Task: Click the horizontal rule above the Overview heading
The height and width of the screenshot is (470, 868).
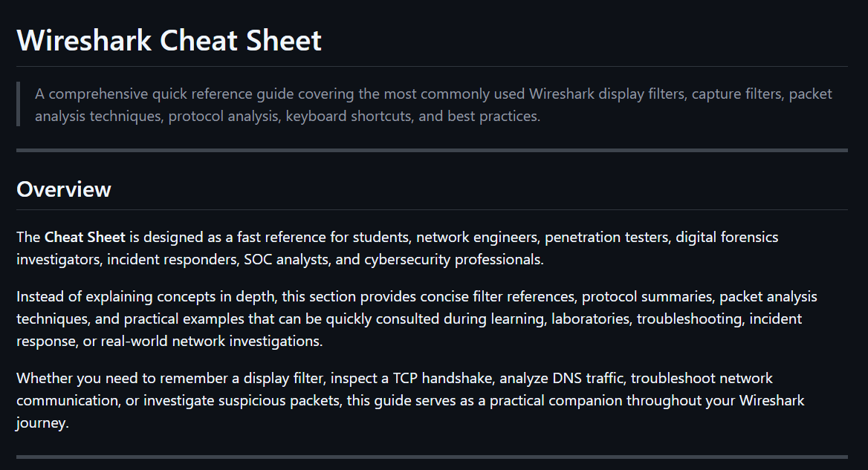Action: coord(432,150)
